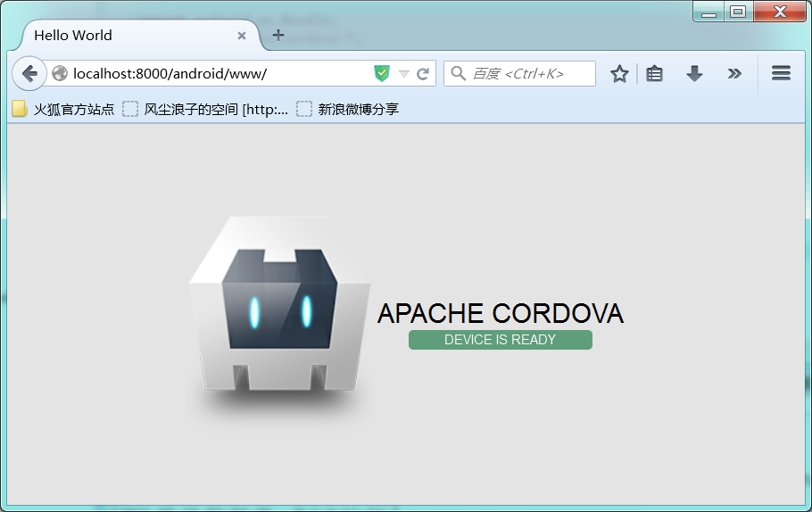Click the green shield security icon
The image size is (812, 512).
point(382,73)
